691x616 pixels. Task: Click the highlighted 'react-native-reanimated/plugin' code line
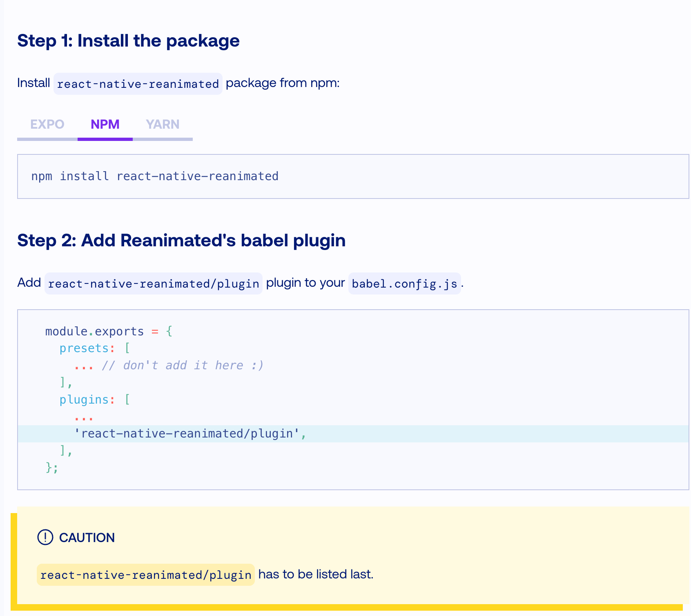(x=353, y=434)
